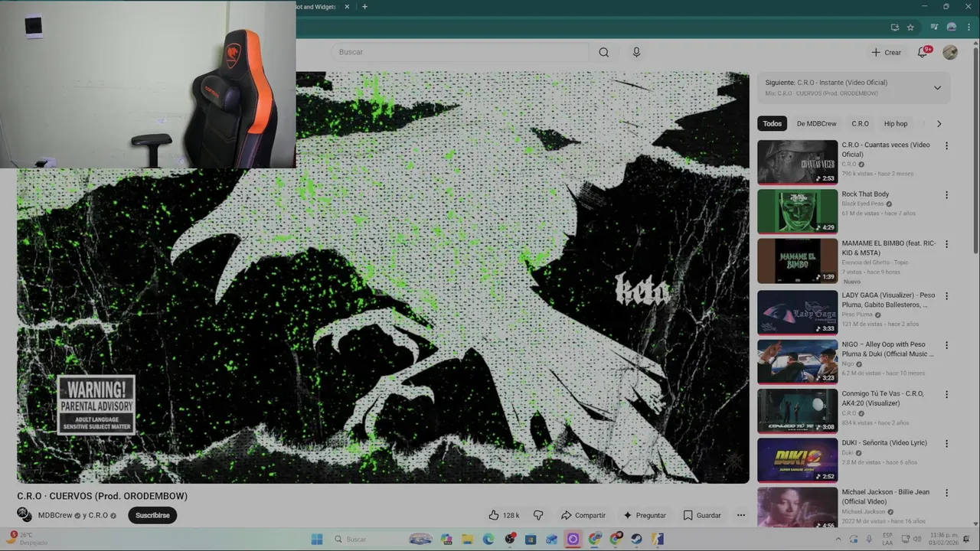
Task: Open options for DUKI - Señorita video
Action: click(x=946, y=444)
